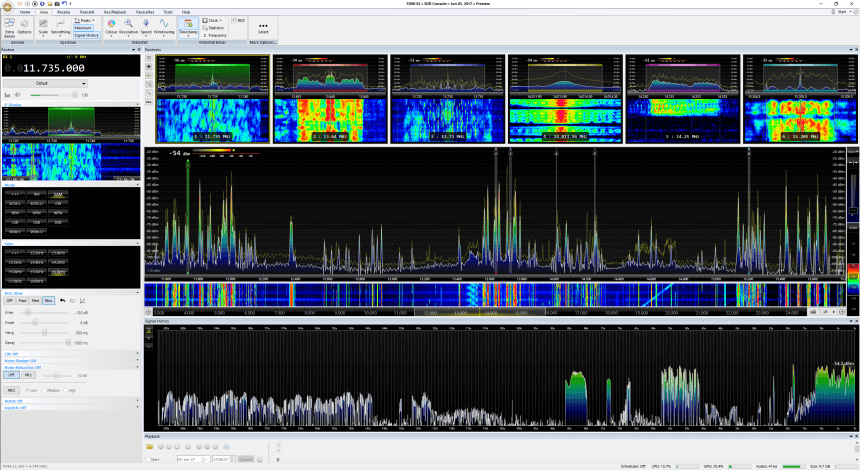This screenshot has width=860, height=470.
Task: Open the Clock dropdown
Action: (212, 20)
